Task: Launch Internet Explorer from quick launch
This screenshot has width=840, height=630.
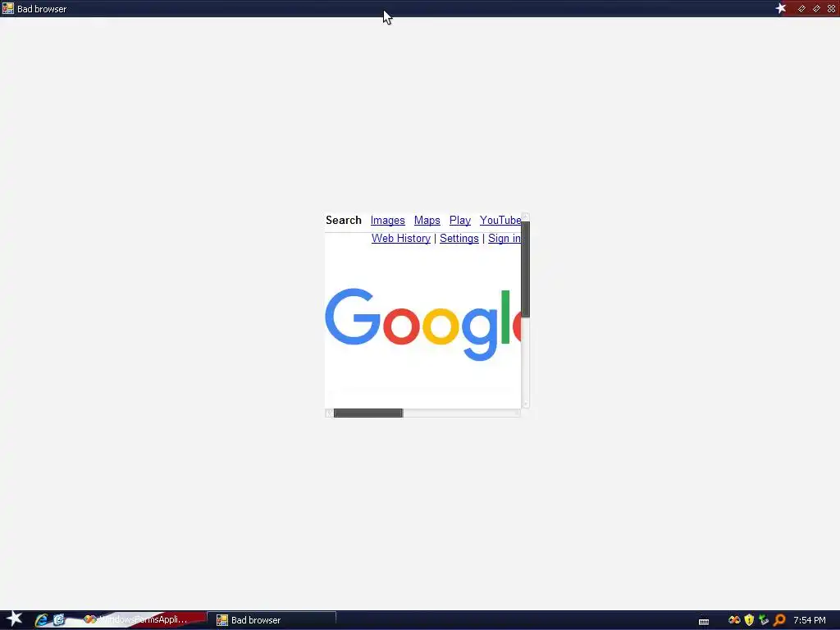Action: pyautogui.click(x=41, y=620)
